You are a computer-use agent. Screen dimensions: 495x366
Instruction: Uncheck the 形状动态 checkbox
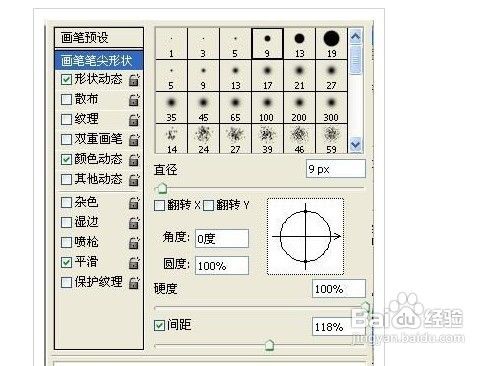tap(66, 80)
